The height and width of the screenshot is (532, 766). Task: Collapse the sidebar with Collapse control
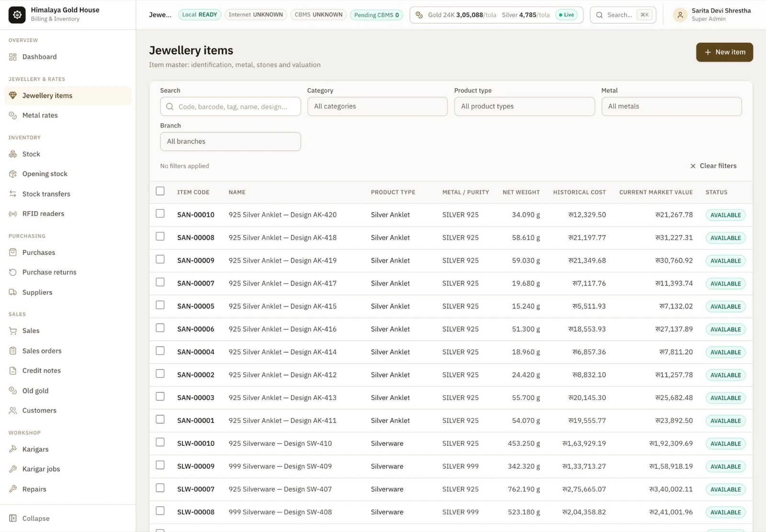tap(30, 518)
